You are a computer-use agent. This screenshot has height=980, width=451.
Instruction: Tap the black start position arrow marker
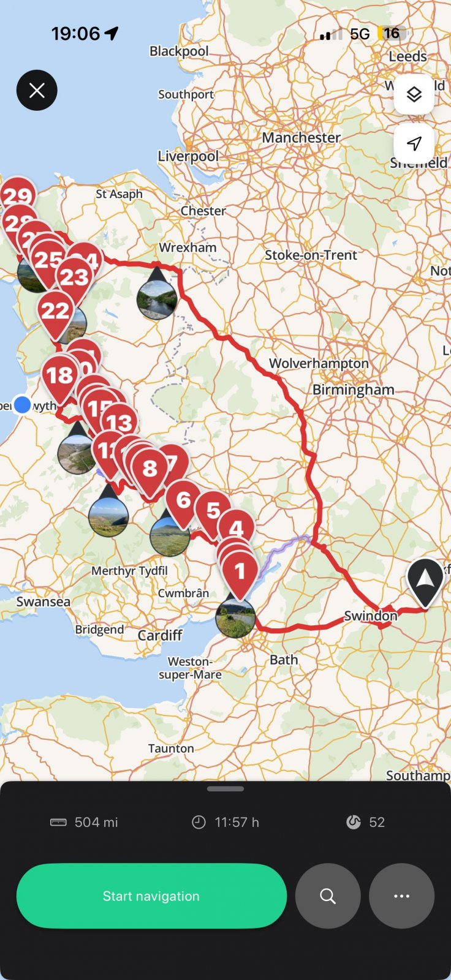(425, 581)
